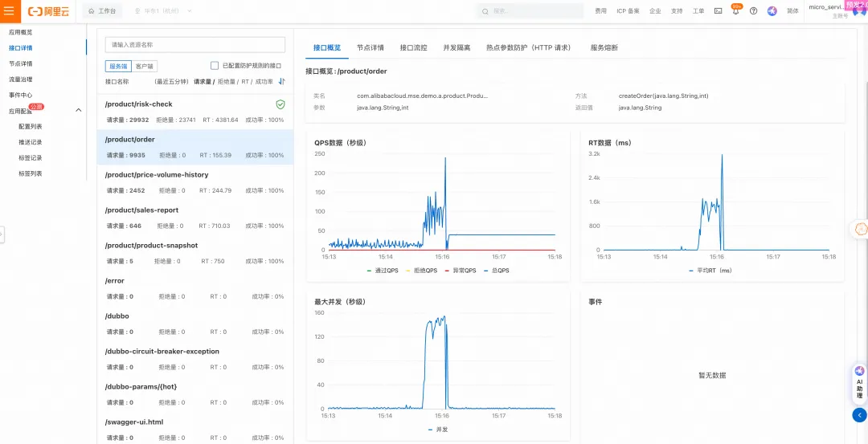Screen dimensions: 868x444
Task: Toggle 总QPS legend series
Action: (497, 271)
